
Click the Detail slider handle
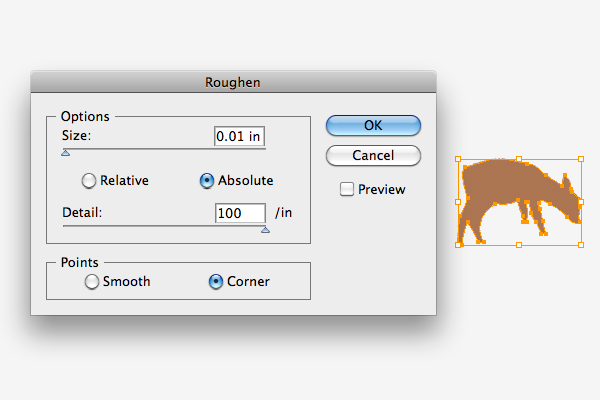tap(265, 230)
